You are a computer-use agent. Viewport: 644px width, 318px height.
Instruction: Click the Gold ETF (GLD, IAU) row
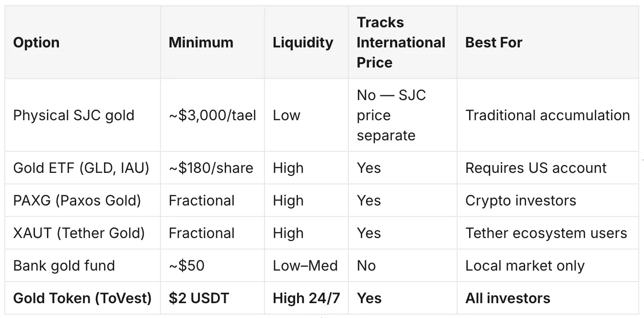pyautogui.click(x=322, y=168)
